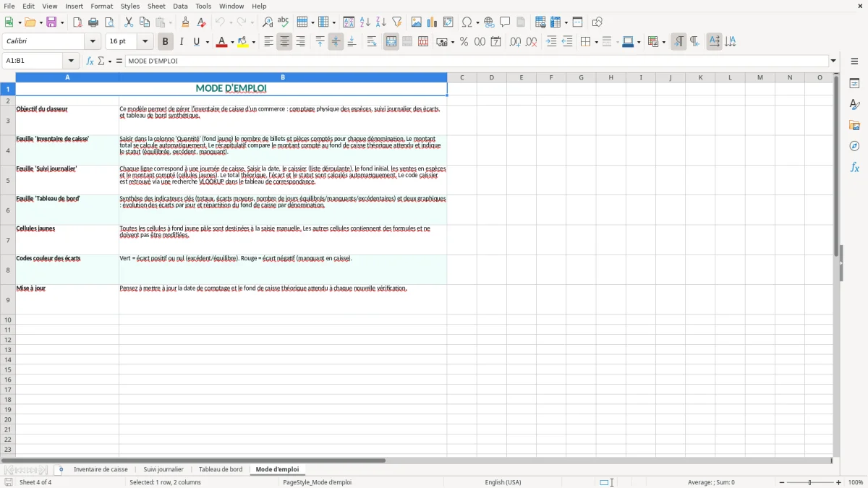Viewport: 868px width, 488px height.
Task: Open the sidebar Functions panel
Action: pyautogui.click(x=854, y=167)
